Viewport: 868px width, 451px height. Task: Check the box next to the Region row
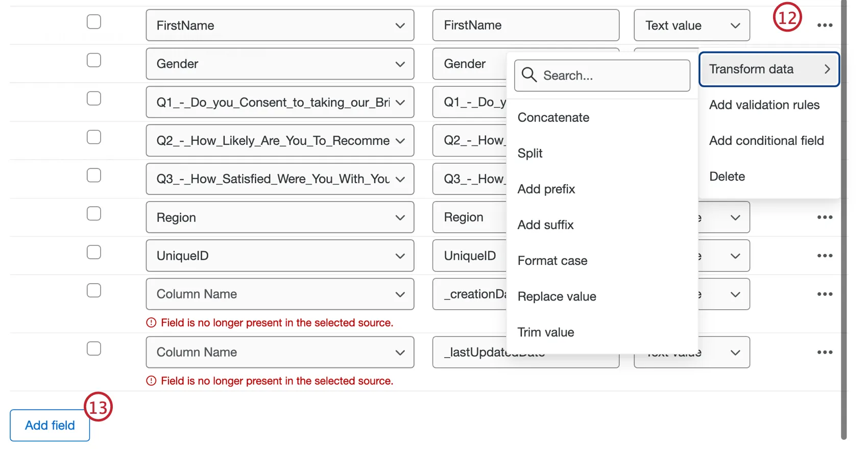[94, 214]
